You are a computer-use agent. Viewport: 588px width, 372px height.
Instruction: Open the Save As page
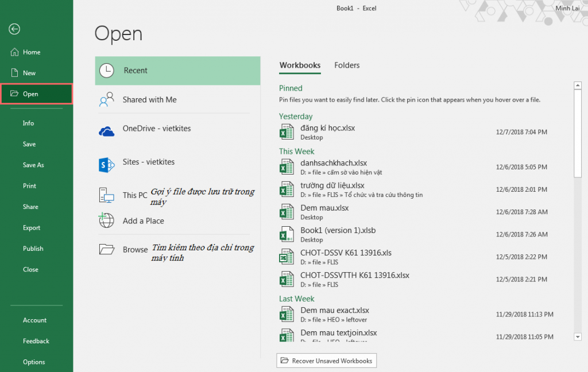[x=33, y=165]
